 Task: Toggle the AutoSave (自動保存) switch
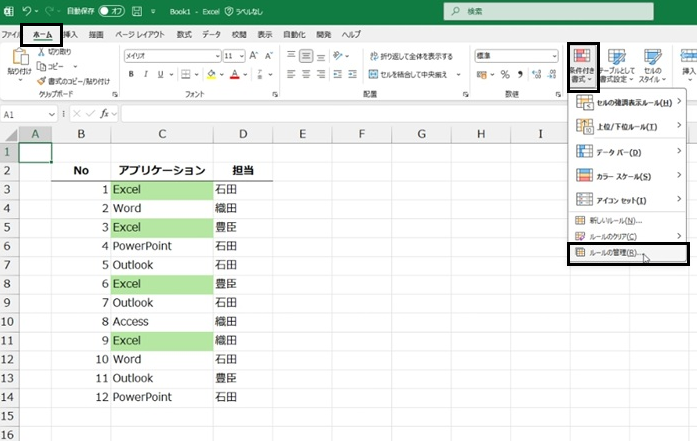click(x=111, y=12)
